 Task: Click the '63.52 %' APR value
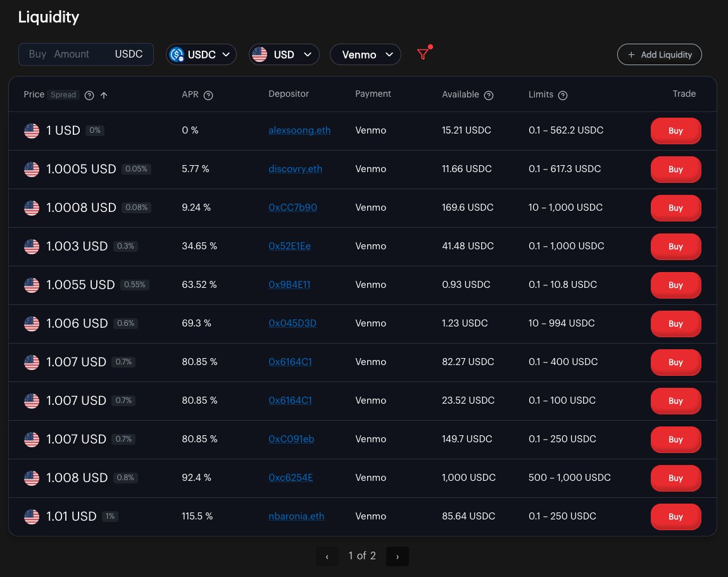click(x=199, y=285)
